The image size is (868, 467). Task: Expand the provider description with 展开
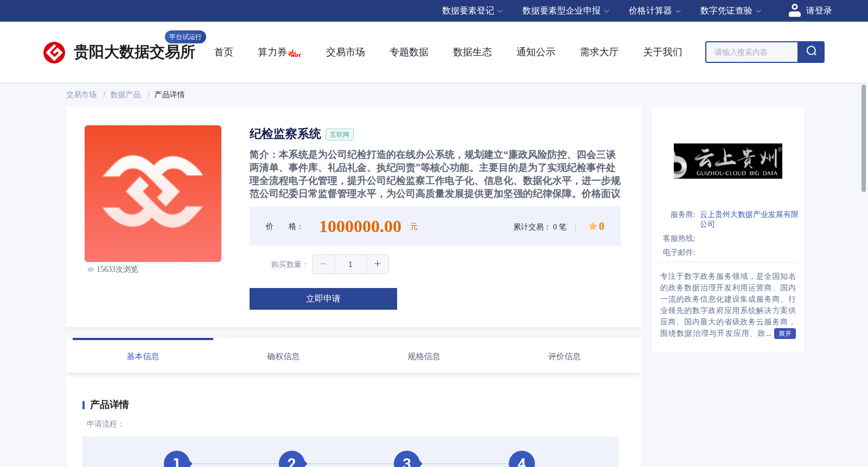click(x=785, y=334)
